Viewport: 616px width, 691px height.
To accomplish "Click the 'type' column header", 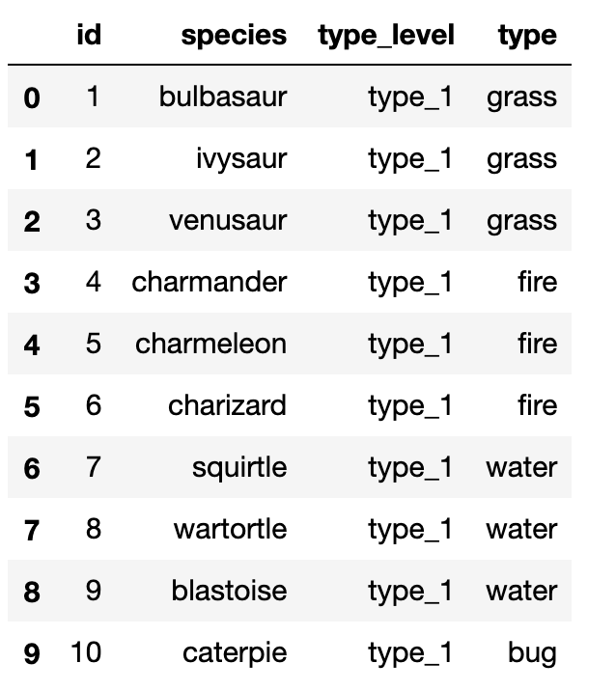I will (x=527, y=36).
